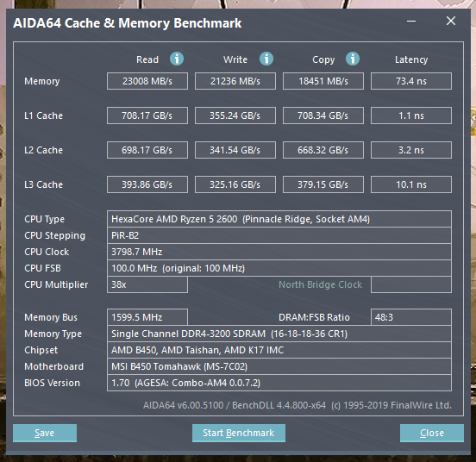Screen dimensions: 476x462
Task: Click the Latency column header
Action: [411, 59]
